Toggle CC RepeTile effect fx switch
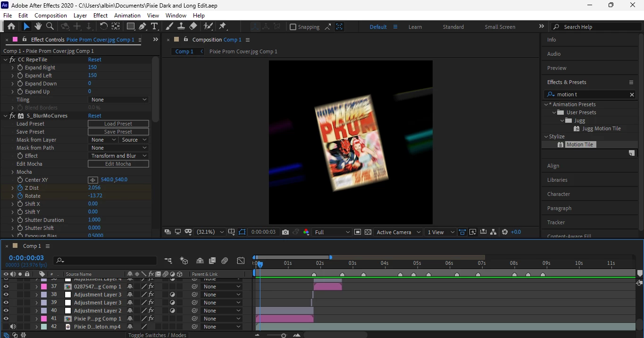Image resolution: width=644 pixels, height=338 pixels. tap(12, 59)
